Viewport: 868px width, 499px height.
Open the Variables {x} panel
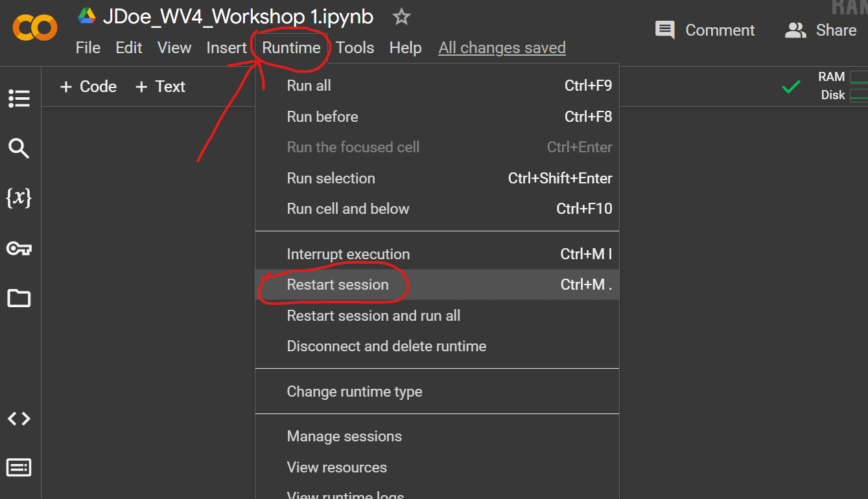(19, 198)
